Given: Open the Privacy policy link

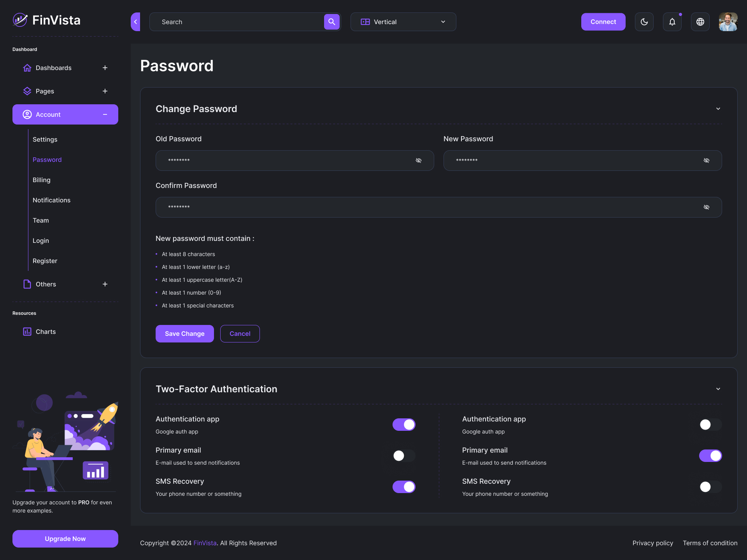Looking at the screenshot, I should tap(652, 543).
